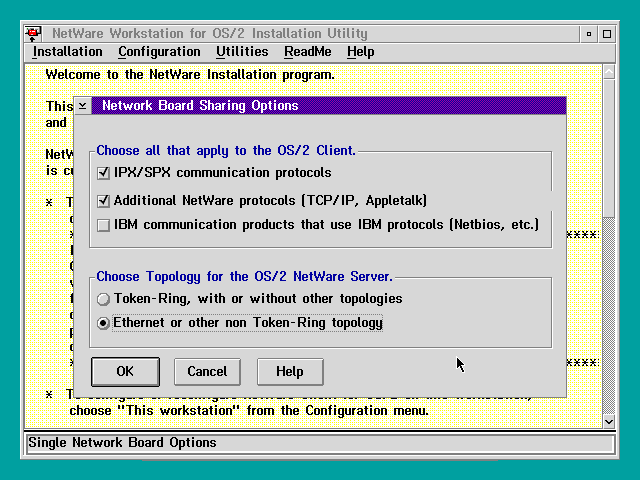Open the Installation menu

pos(67,52)
